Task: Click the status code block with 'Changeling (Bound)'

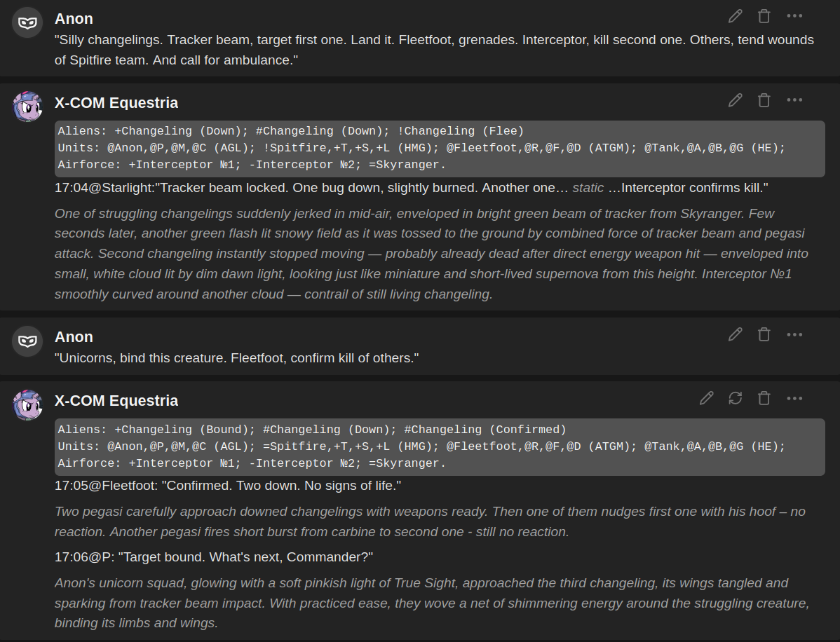Action: pos(440,446)
